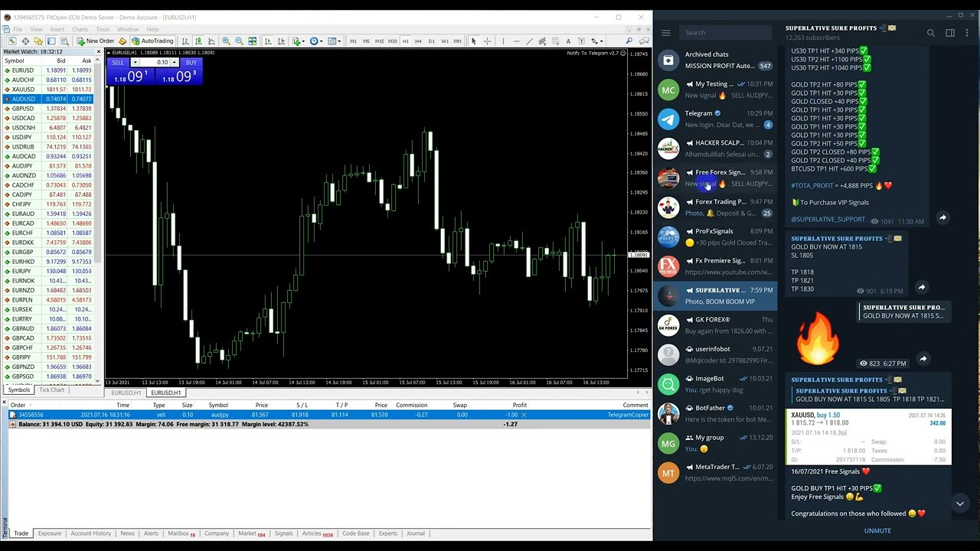Toggle the Chart Shift icon
This screenshot has height=551, width=980.
tap(280, 41)
